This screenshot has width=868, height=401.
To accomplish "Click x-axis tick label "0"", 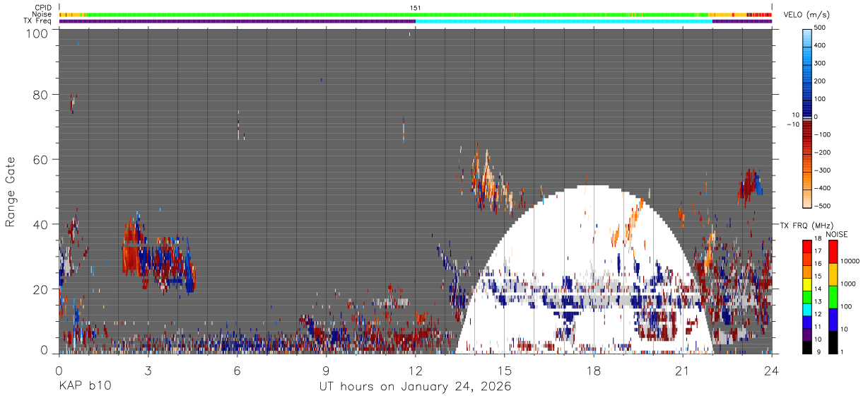I will pos(59,370).
